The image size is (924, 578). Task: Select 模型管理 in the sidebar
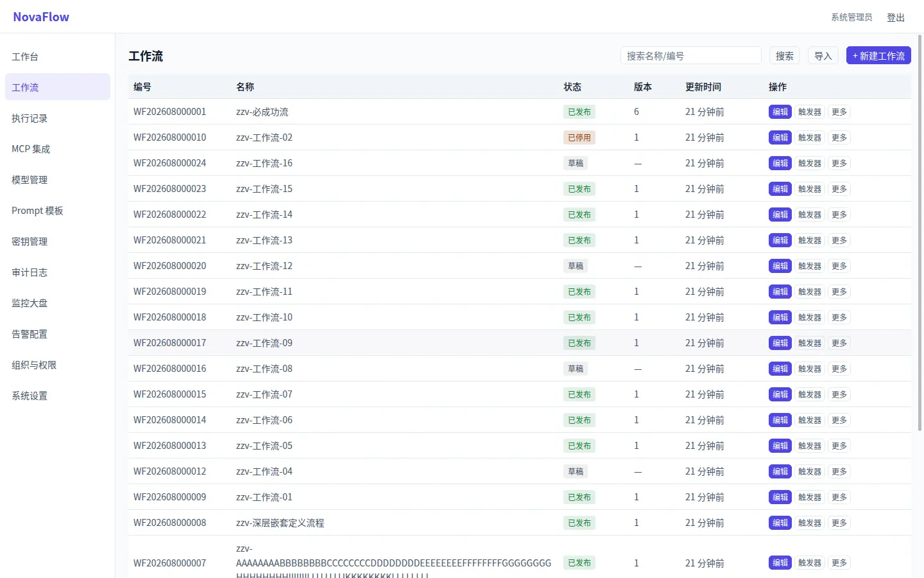pyautogui.click(x=58, y=180)
